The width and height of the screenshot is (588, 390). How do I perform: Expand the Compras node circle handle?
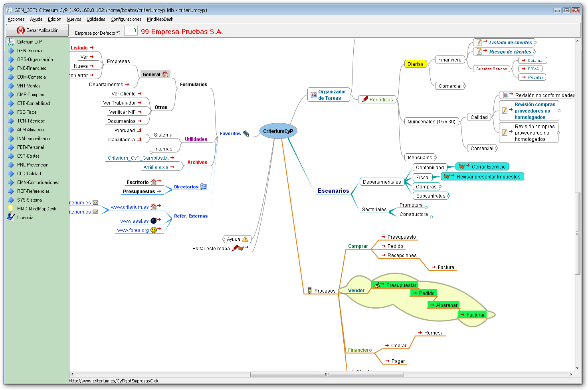pyautogui.click(x=440, y=187)
